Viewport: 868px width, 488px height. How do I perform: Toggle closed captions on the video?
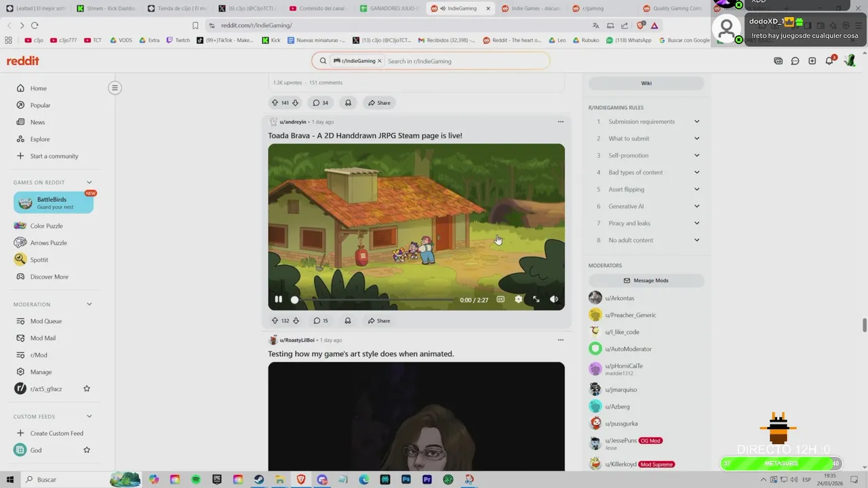point(500,300)
